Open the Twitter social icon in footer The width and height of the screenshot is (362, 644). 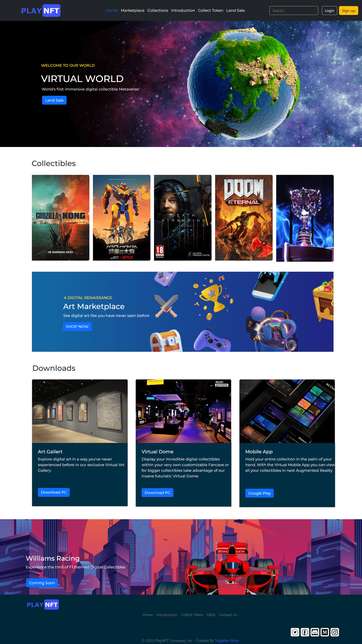[x=295, y=632]
